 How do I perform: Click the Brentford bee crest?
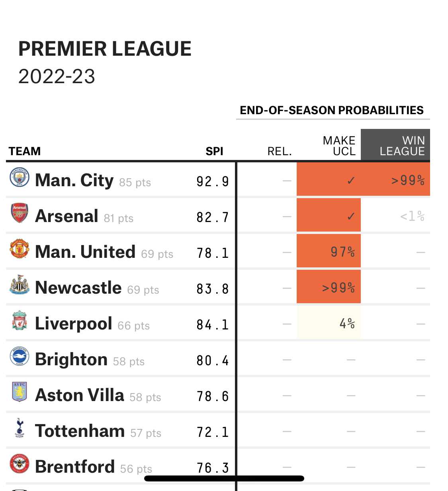(20, 464)
